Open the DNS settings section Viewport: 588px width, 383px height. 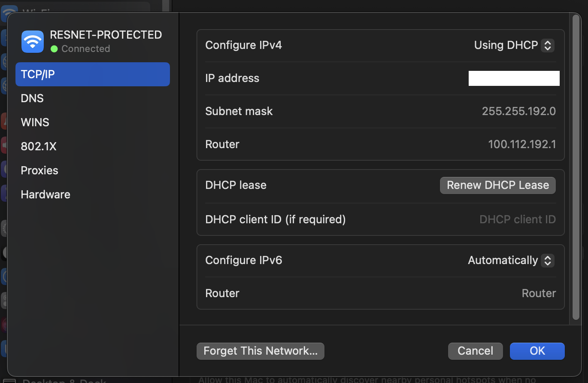pyautogui.click(x=32, y=98)
